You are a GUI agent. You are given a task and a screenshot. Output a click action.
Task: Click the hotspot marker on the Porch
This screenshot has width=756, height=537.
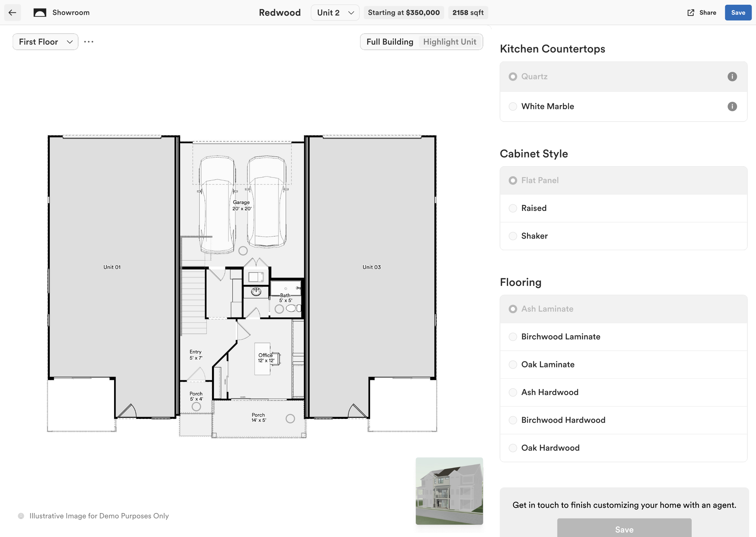click(290, 419)
